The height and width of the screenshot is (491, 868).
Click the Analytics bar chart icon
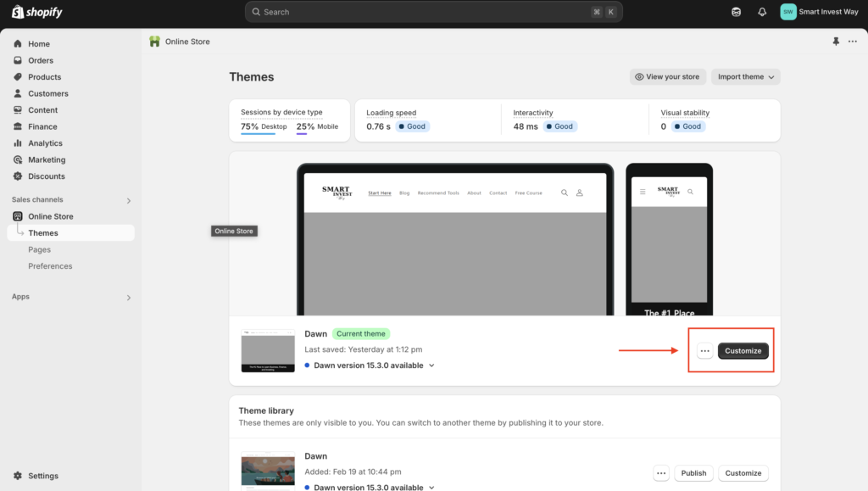18,142
